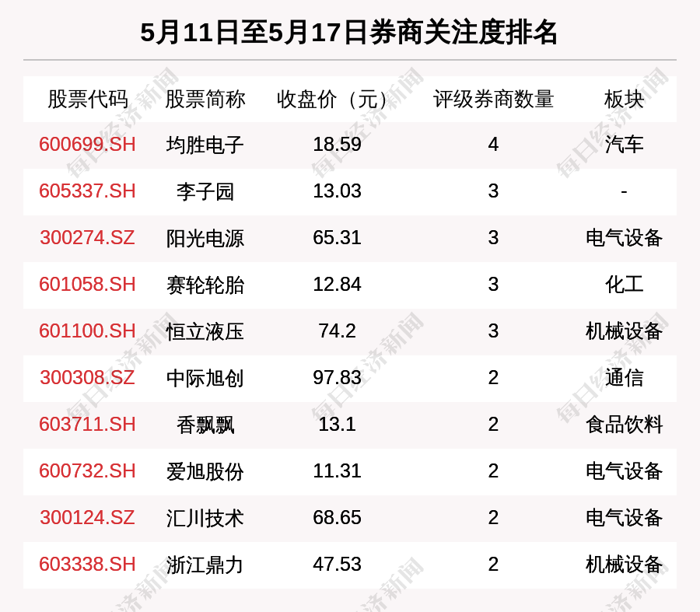
Task: Open stock code 600732.SH
Action: 87,471
